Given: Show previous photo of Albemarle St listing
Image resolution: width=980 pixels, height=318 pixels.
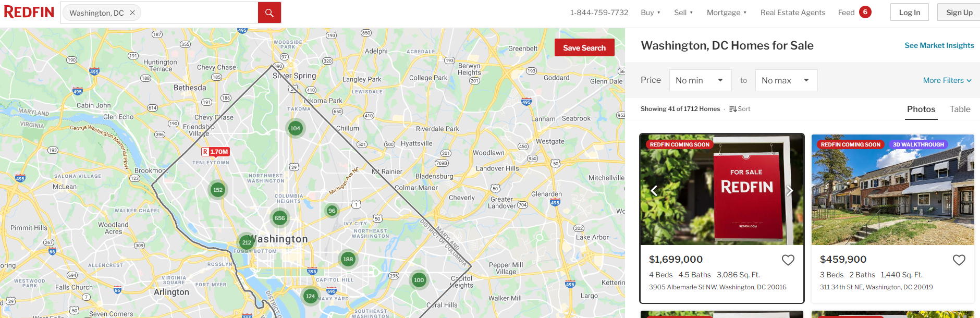Looking at the screenshot, I should (x=654, y=191).
